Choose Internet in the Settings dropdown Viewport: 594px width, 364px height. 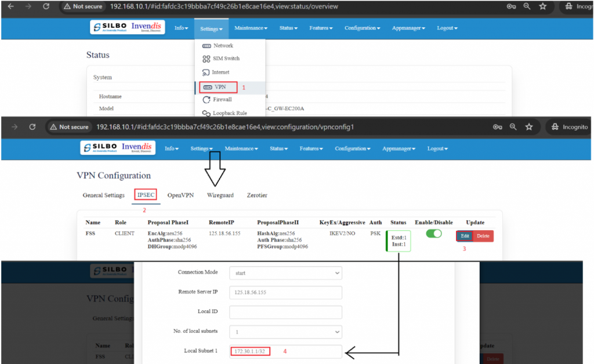pyautogui.click(x=220, y=72)
